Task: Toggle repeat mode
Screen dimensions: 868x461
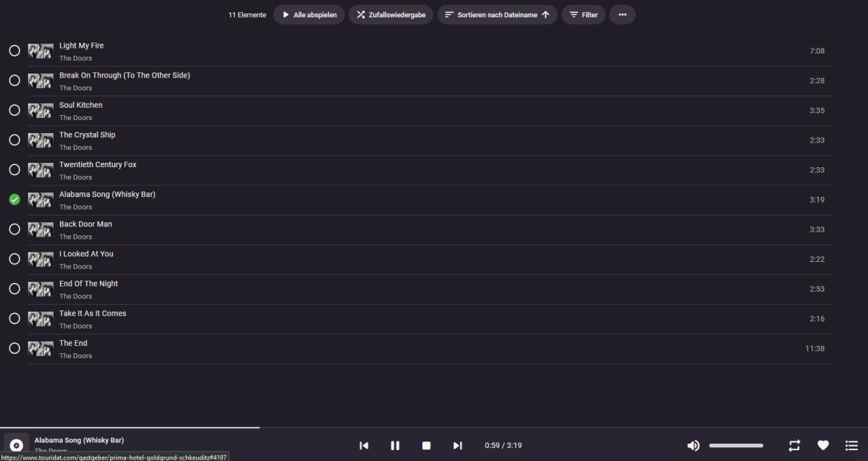Action: [794, 446]
